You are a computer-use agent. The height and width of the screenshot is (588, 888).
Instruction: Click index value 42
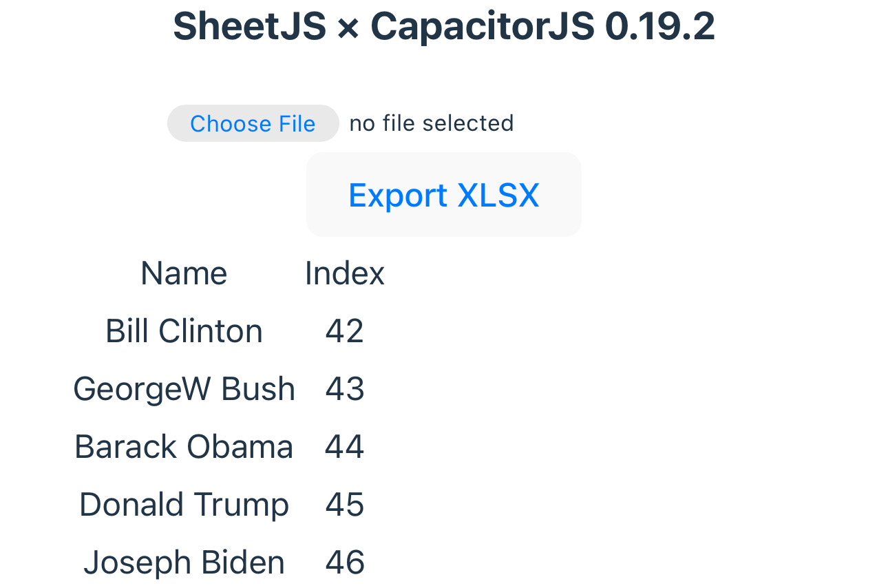[x=344, y=331]
